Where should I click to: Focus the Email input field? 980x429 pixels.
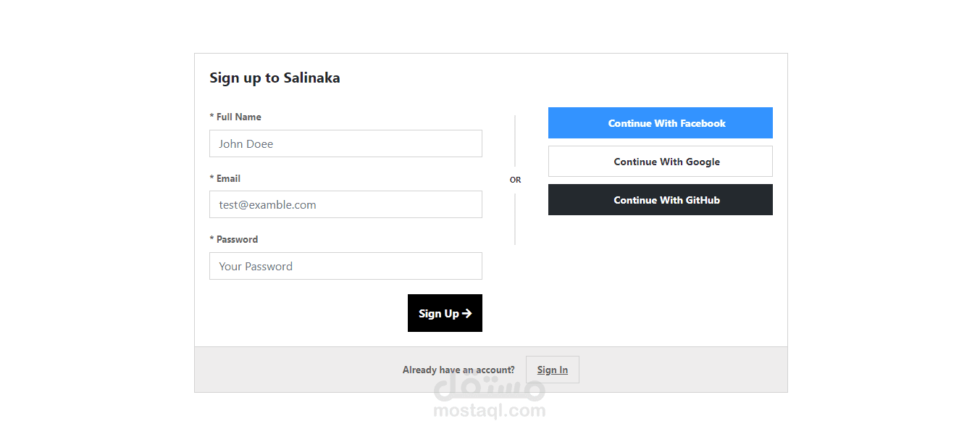[x=345, y=204]
